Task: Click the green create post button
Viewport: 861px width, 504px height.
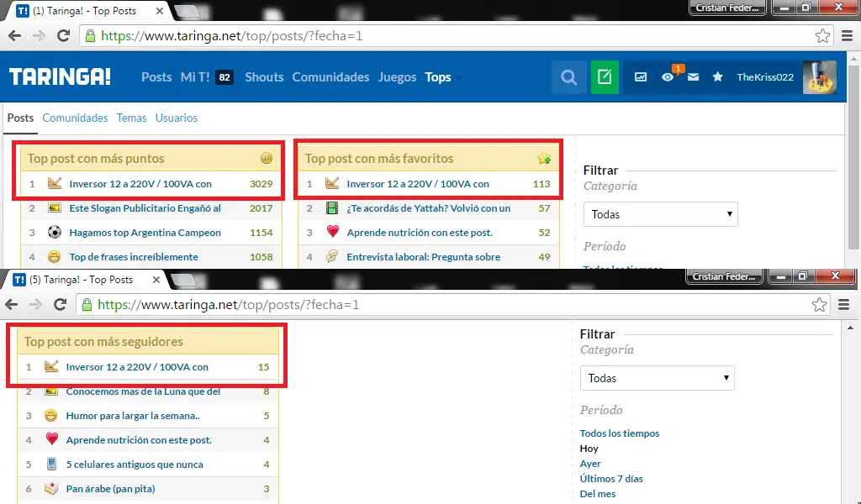Action: click(605, 77)
